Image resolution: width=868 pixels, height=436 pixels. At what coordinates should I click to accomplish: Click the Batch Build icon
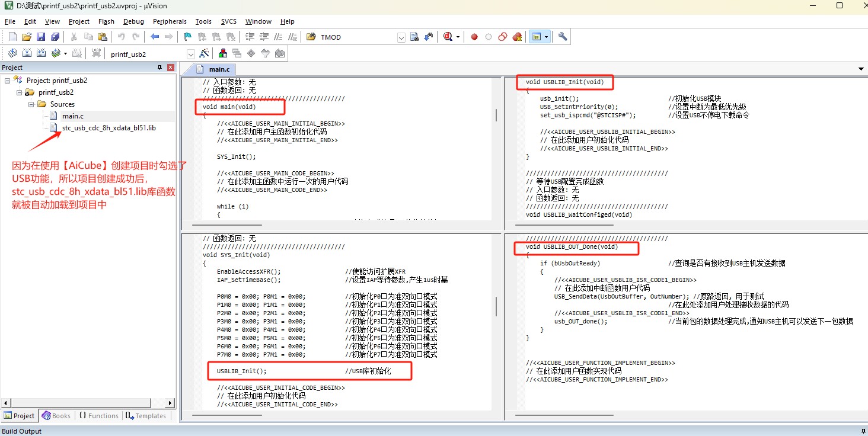coord(56,53)
